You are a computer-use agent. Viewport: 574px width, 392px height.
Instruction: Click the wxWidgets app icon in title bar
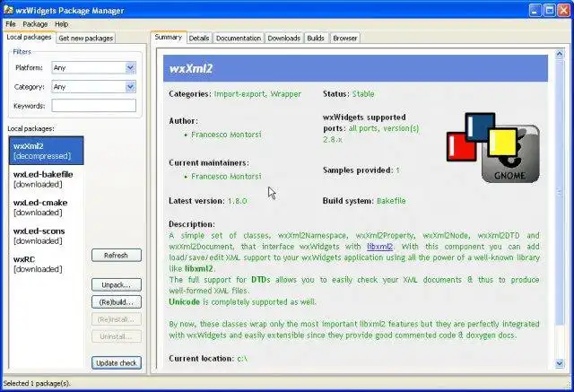click(8, 10)
